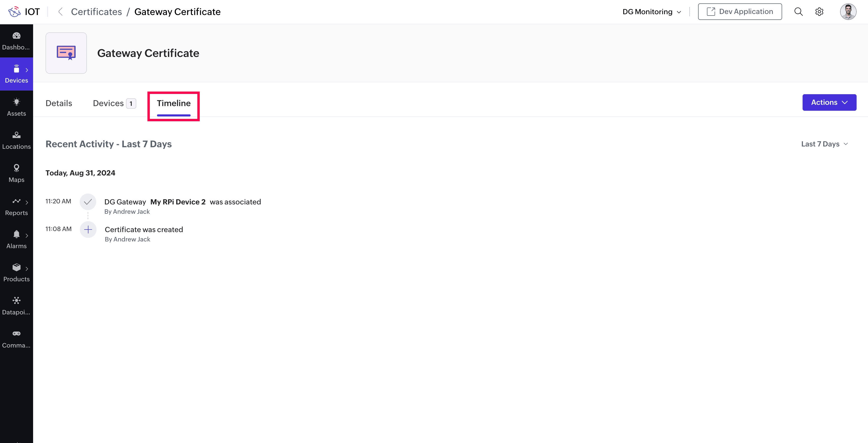The image size is (868, 443).
Task: Open the settings gear icon
Action: pyautogui.click(x=819, y=12)
